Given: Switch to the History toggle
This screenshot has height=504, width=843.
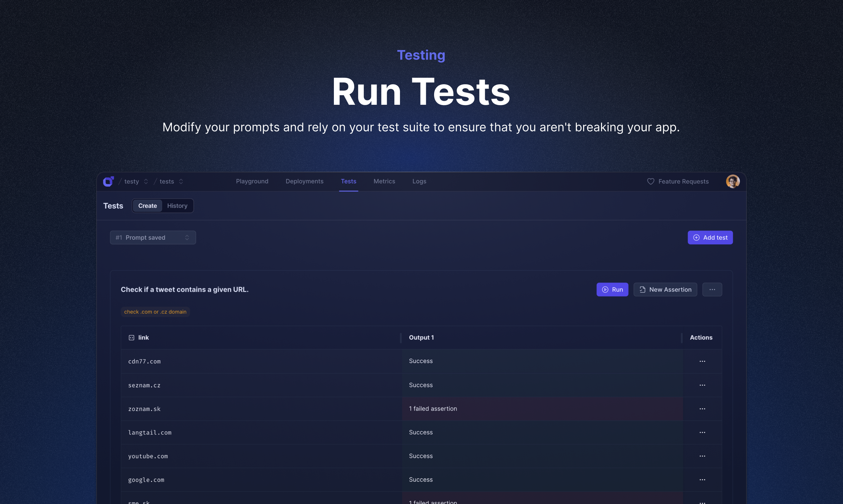Looking at the screenshot, I should pyautogui.click(x=177, y=206).
